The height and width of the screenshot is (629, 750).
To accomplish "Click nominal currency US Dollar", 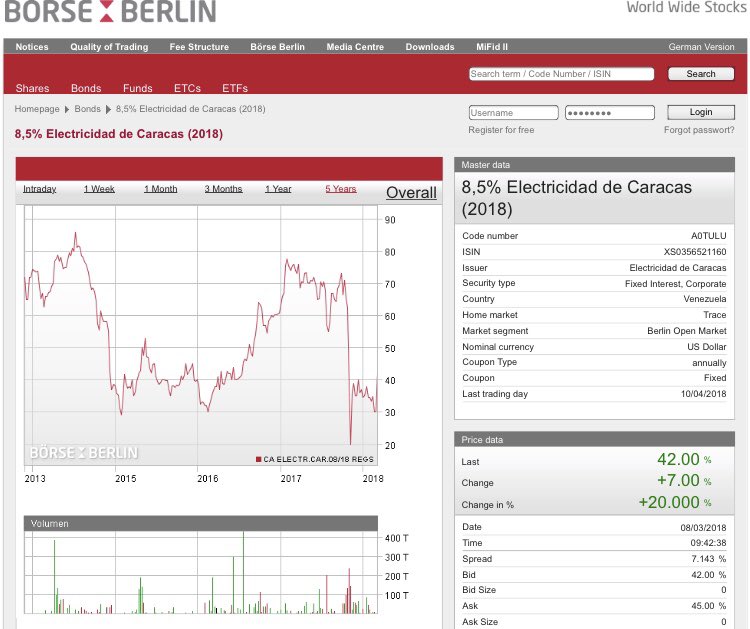I will [706, 347].
